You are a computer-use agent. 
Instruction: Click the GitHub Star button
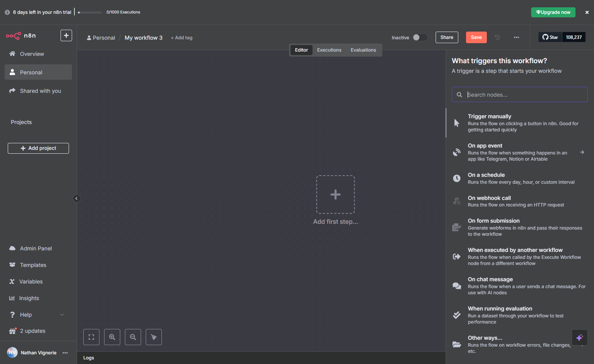pyautogui.click(x=550, y=37)
